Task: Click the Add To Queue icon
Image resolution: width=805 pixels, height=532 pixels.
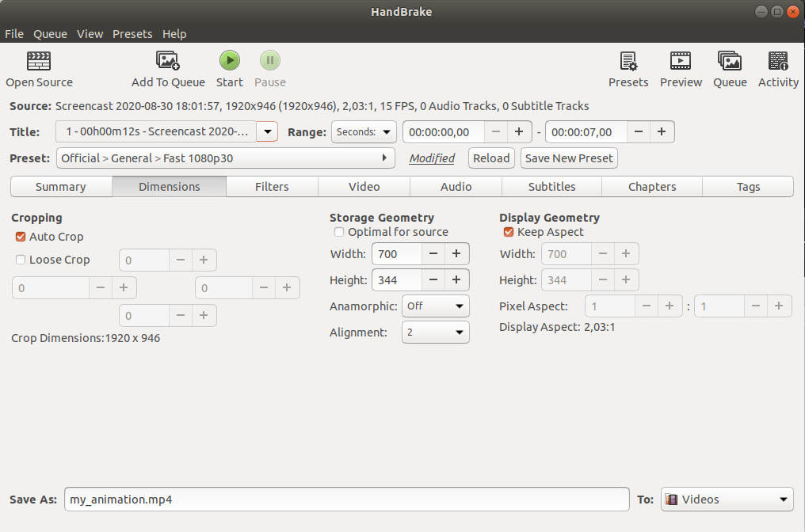Action: pos(168,61)
